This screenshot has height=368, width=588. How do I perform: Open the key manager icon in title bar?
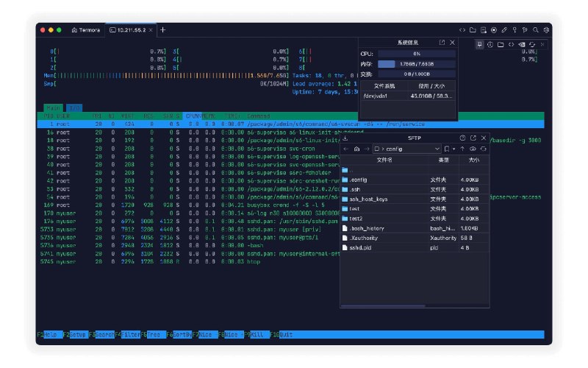(x=514, y=30)
